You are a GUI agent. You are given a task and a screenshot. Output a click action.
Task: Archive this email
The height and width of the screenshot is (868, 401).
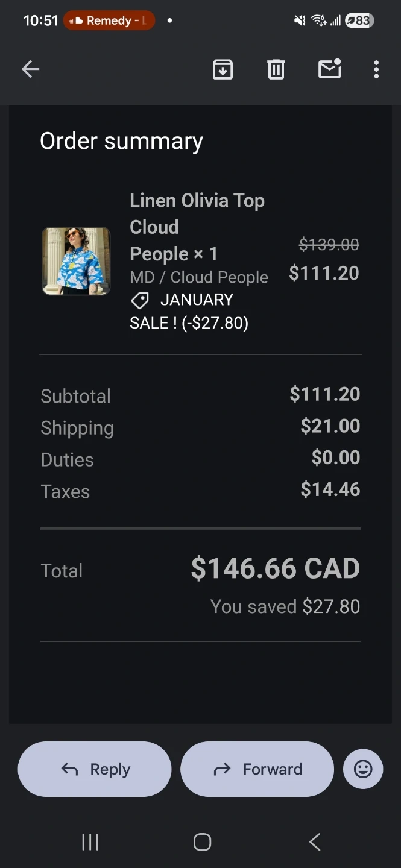pyautogui.click(x=223, y=69)
